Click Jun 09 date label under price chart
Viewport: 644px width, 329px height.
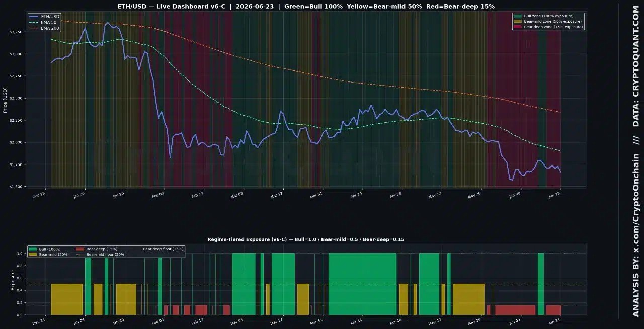[514, 194]
